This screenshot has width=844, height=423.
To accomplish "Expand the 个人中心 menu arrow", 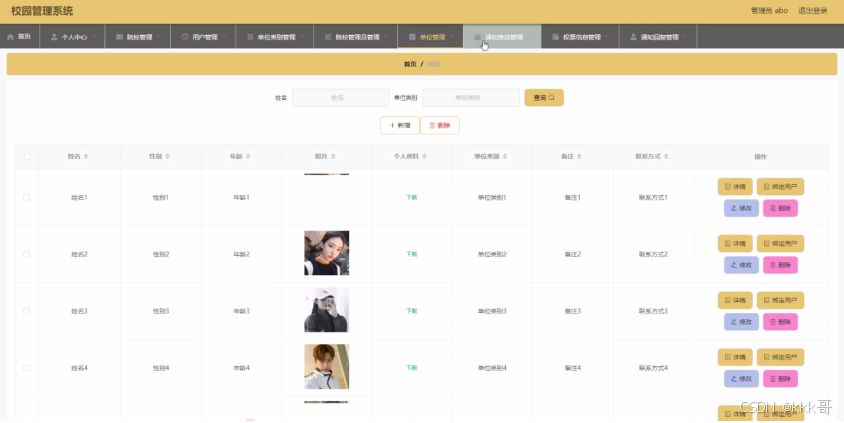I will (x=93, y=37).
